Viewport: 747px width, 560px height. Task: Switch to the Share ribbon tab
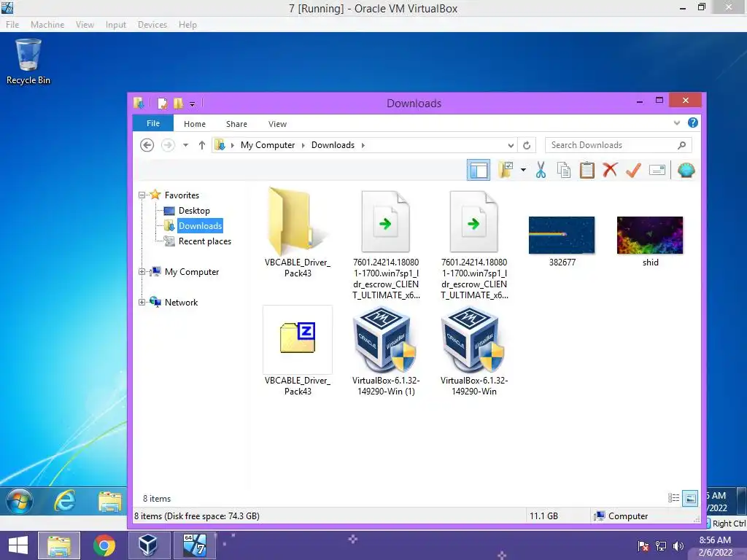pos(236,124)
